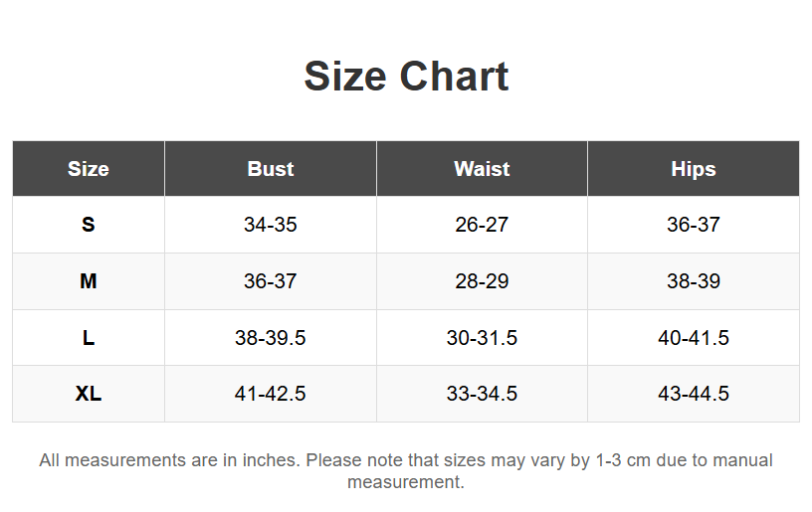The height and width of the screenshot is (512, 812).
Task: Click the L size row label
Action: tap(89, 338)
